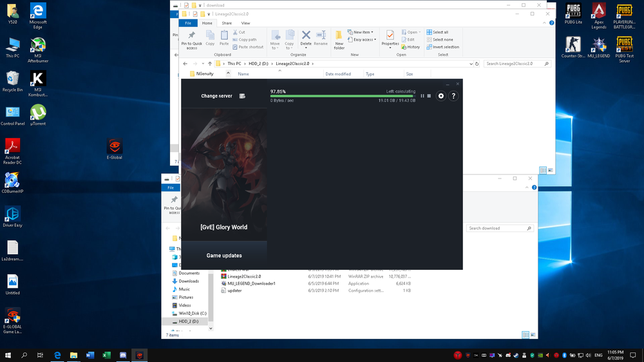Open the launcher settings gear
The height and width of the screenshot is (362, 644).
(441, 96)
